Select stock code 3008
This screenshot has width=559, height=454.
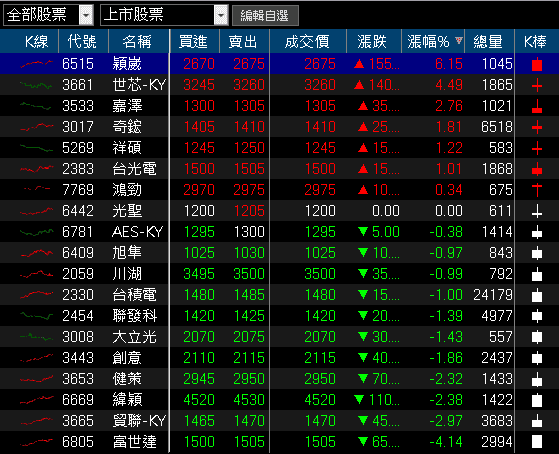pyautogui.click(x=78, y=337)
